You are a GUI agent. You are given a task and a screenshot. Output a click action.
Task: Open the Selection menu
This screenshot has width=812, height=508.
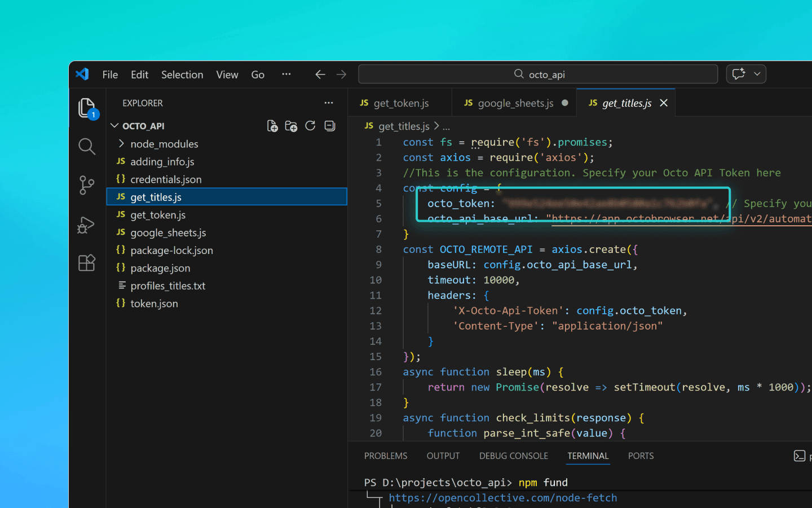(x=182, y=75)
